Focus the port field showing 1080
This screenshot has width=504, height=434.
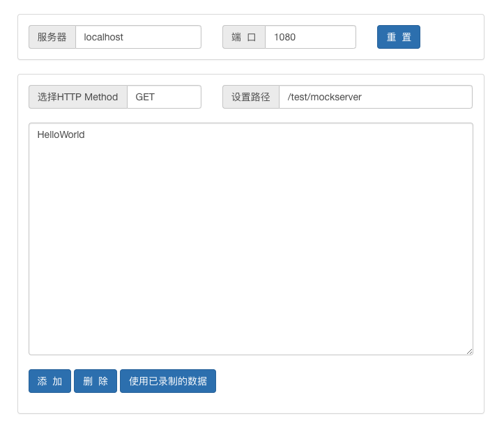pyautogui.click(x=310, y=37)
